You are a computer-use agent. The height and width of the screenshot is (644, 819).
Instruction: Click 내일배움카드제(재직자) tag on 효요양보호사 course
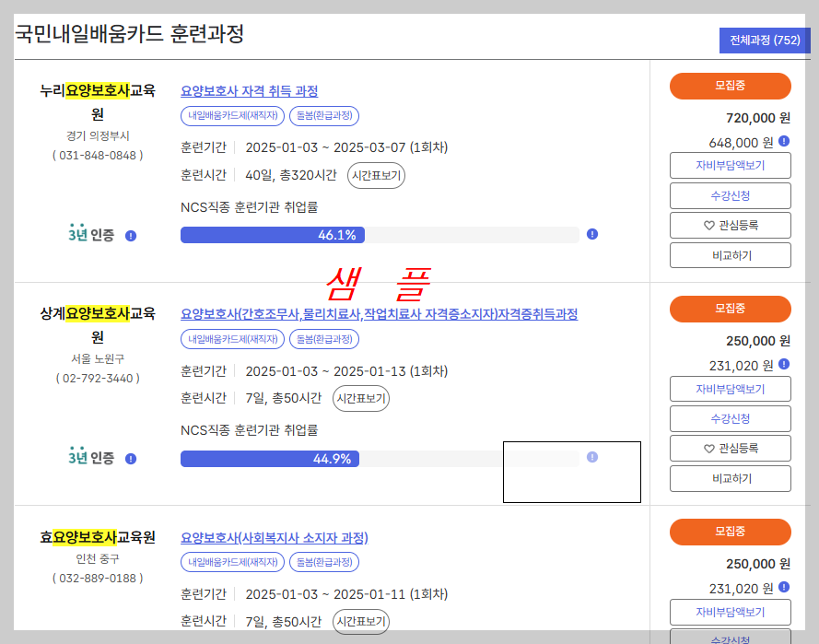232,562
